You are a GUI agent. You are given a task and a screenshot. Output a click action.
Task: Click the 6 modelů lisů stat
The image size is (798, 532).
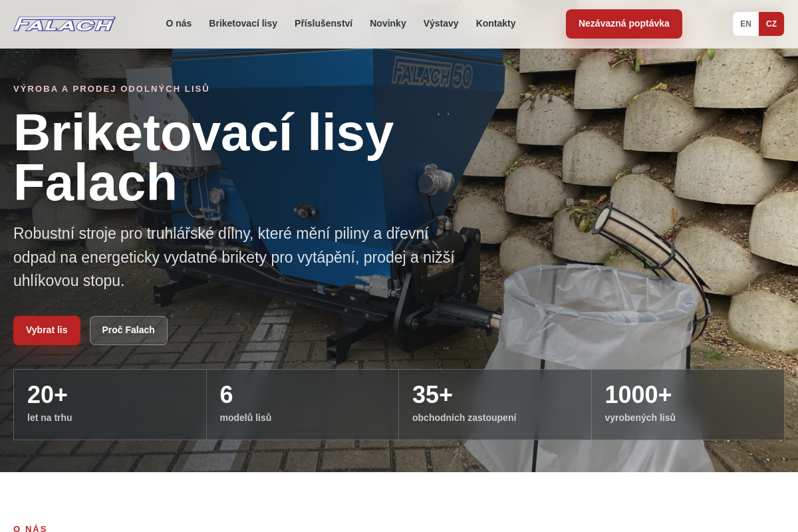pyautogui.click(x=303, y=404)
